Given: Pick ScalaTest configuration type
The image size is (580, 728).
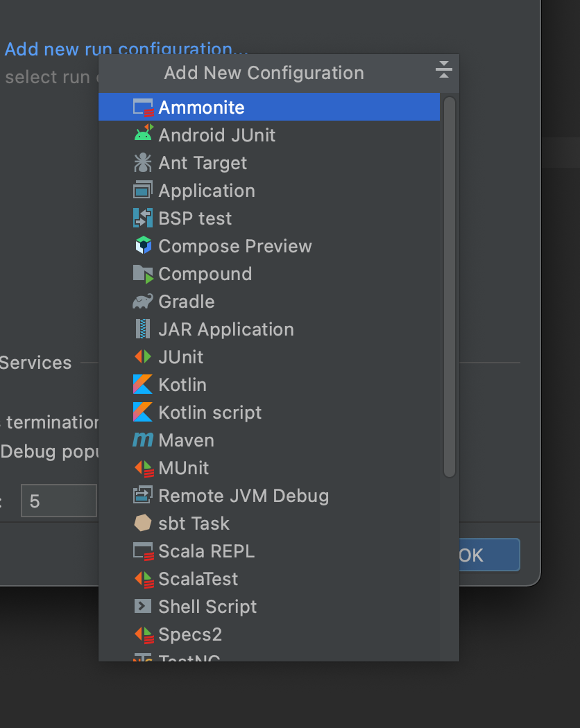Looking at the screenshot, I should pyautogui.click(x=269, y=579).
